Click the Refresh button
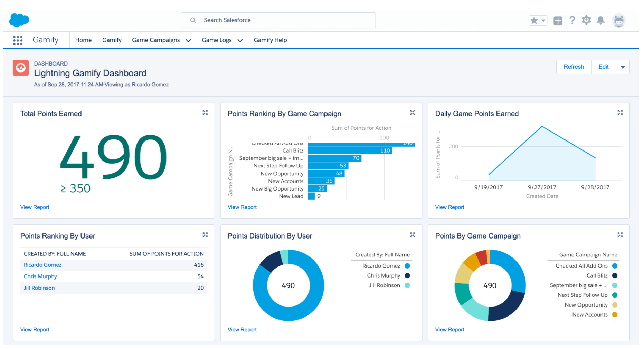Viewport: 644px width, 350px height. 574,67
